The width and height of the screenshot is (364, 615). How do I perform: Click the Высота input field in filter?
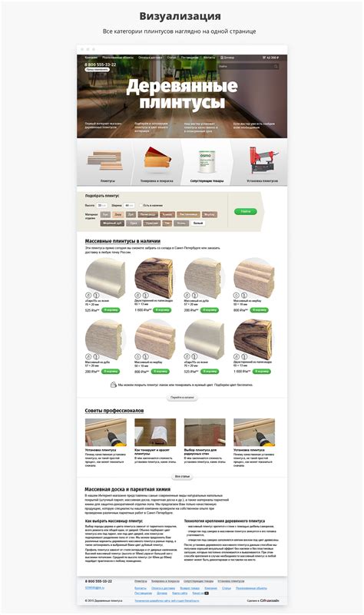click(x=101, y=205)
